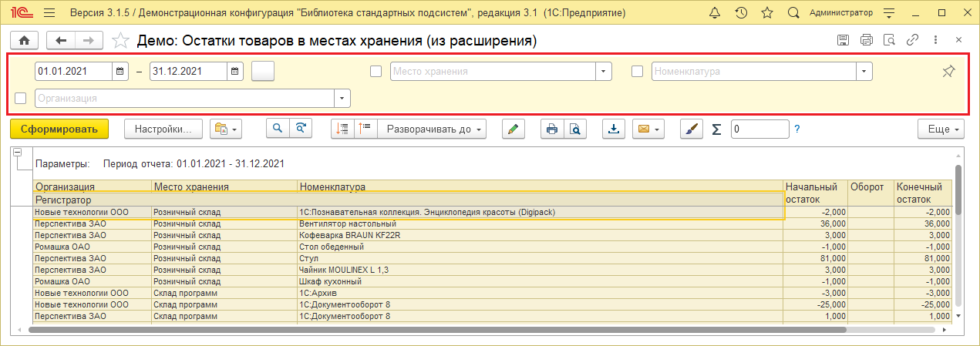
Task: Save report to file download icon
Action: click(x=614, y=129)
